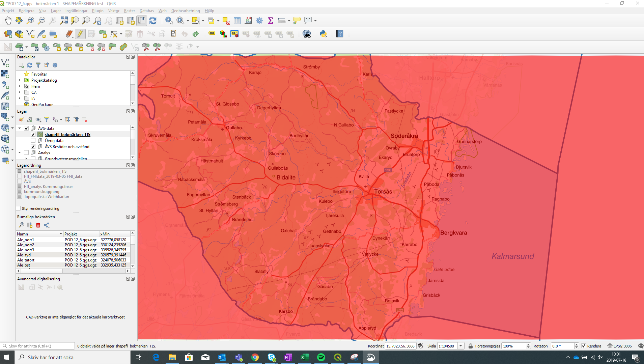Screen dimensions: 644x364
Task: Open the Vektor menu
Action: [x=114, y=11]
